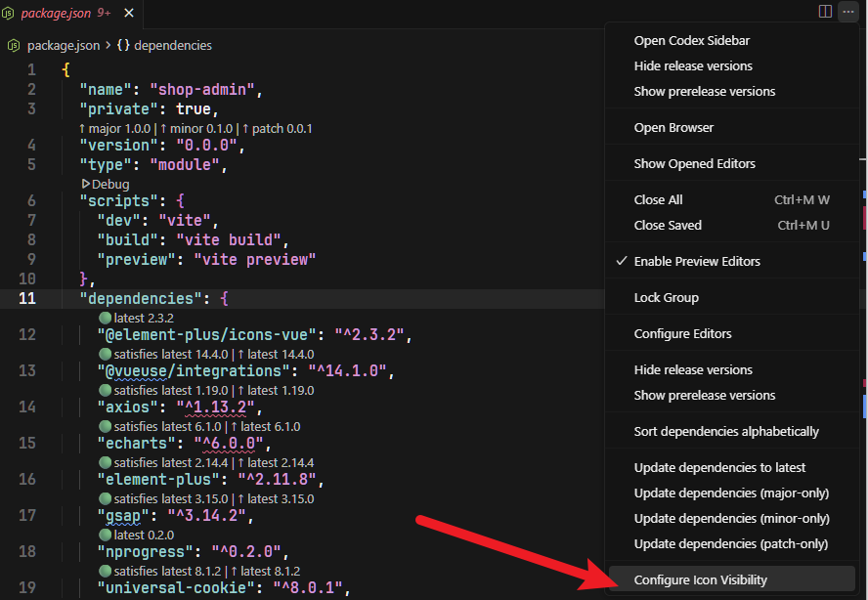This screenshot has width=868, height=600.
Task: Click green status dot above universal-cookie line
Action: click(106, 571)
